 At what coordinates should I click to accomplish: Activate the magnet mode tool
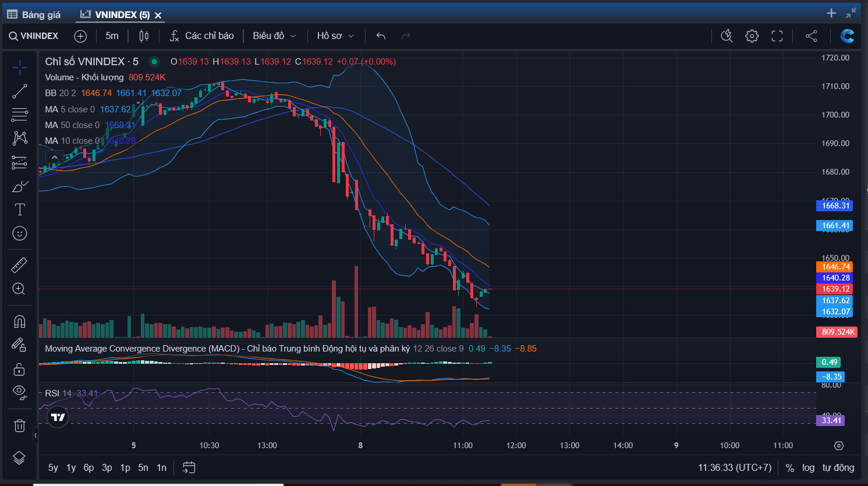pos(19,321)
